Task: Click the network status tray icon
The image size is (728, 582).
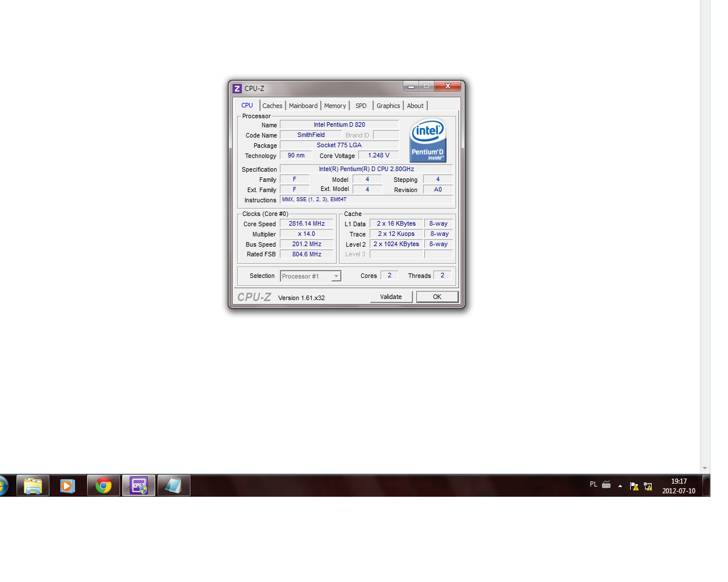Action: (x=648, y=486)
